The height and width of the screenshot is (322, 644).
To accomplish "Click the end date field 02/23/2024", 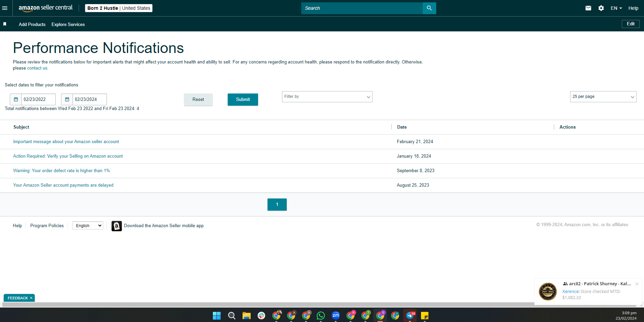I will pyautogui.click(x=90, y=100).
